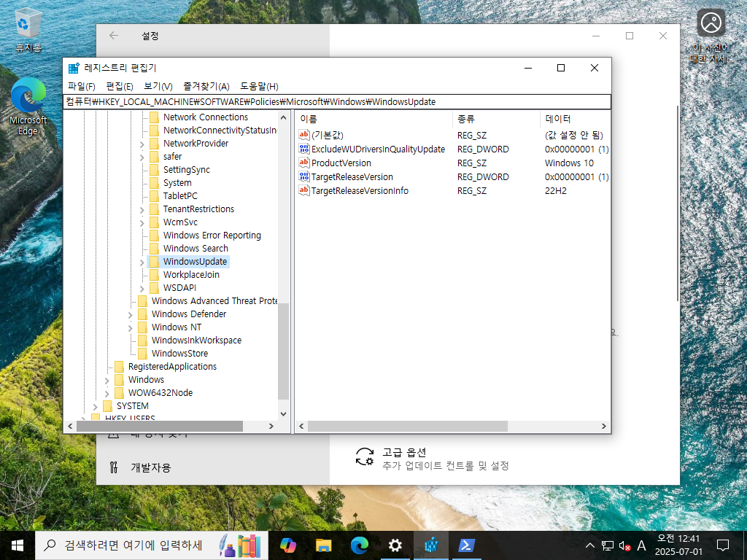Click the wallpaper photo info icon
This screenshot has width=747, height=560.
pos(711,23)
